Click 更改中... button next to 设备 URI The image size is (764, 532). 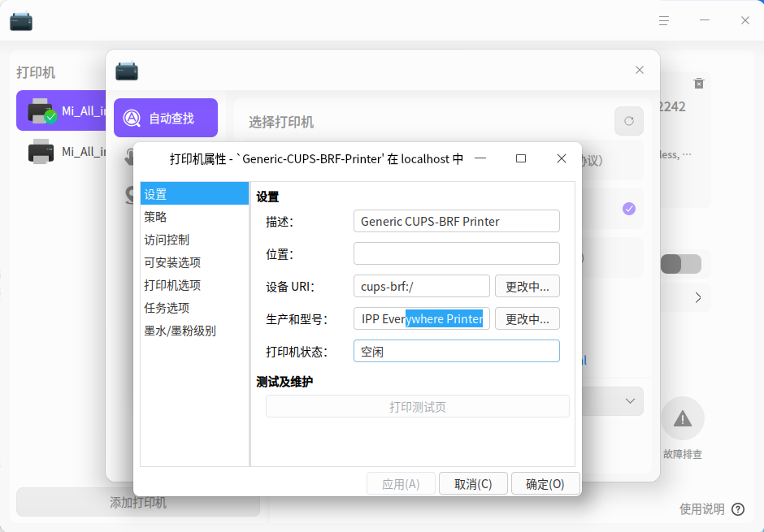pos(527,286)
